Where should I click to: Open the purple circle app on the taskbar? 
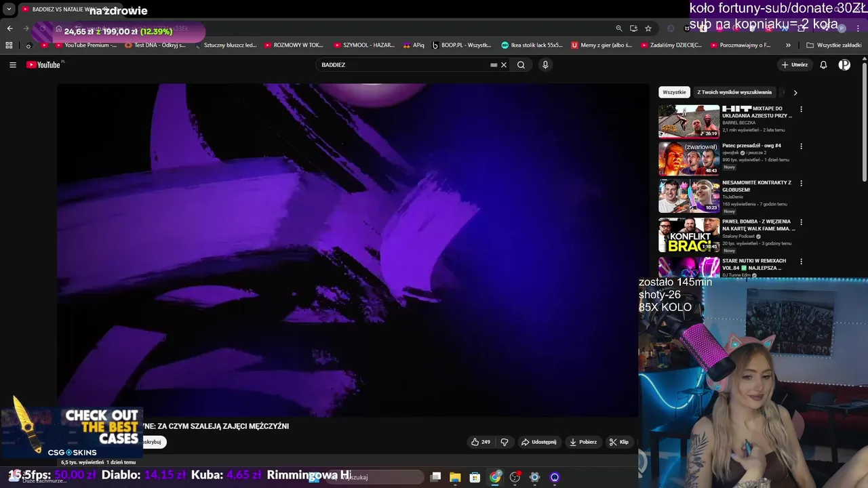pos(555,477)
